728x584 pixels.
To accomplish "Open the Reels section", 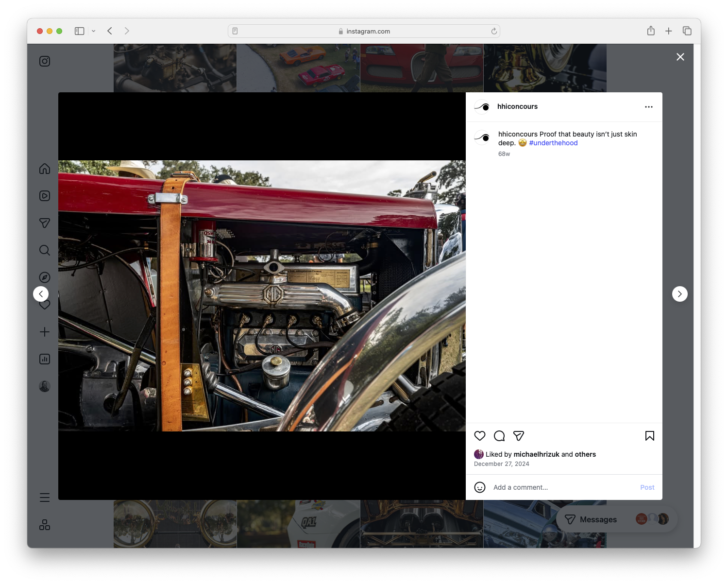I will pyautogui.click(x=44, y=196).
